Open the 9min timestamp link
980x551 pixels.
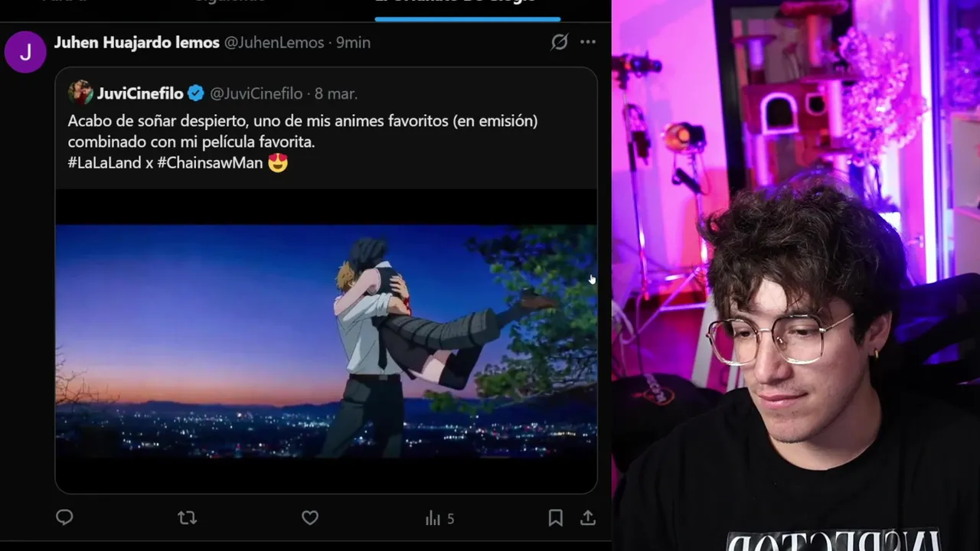point(354,43)
